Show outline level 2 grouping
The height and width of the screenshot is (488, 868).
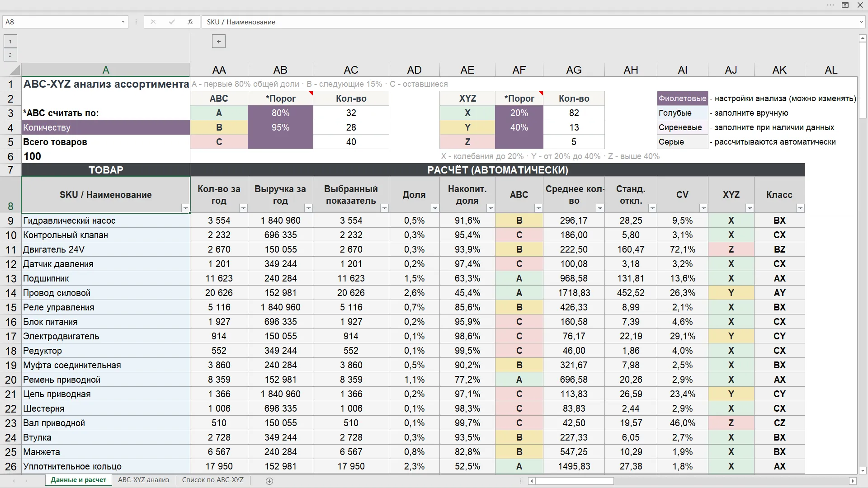pyautogui.click(x=10, y=55)
